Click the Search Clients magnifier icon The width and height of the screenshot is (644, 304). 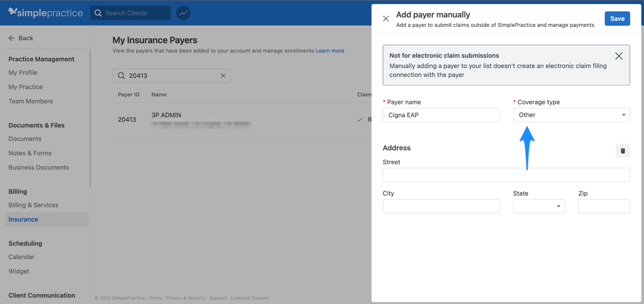coord(98,13)
